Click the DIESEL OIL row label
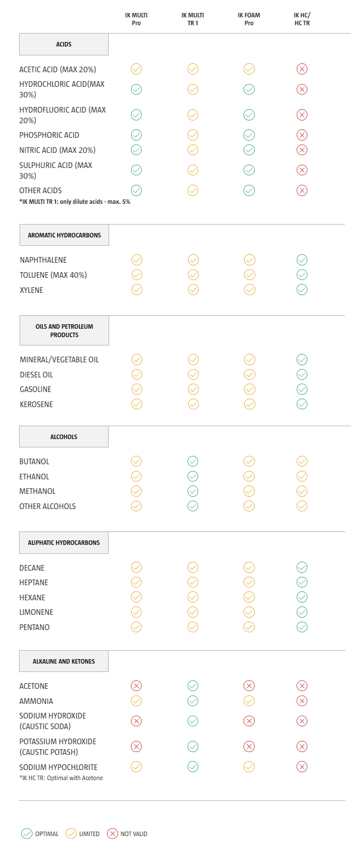The width and height of the screenshot is (351, 868). [36, 375]
